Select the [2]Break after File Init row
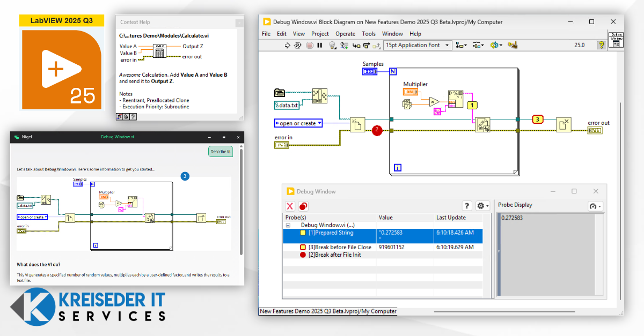 click(383, 255)
